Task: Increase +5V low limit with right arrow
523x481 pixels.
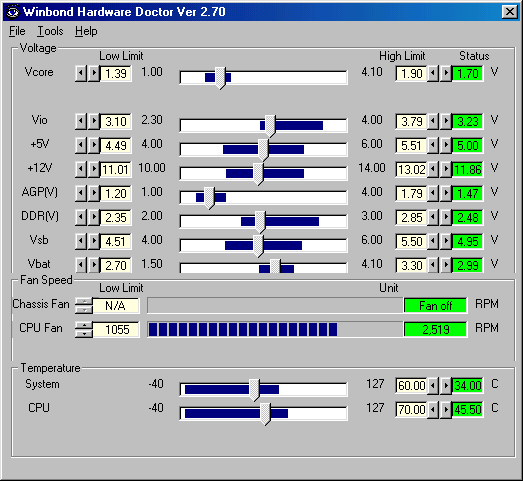Action: pos(94,145)
